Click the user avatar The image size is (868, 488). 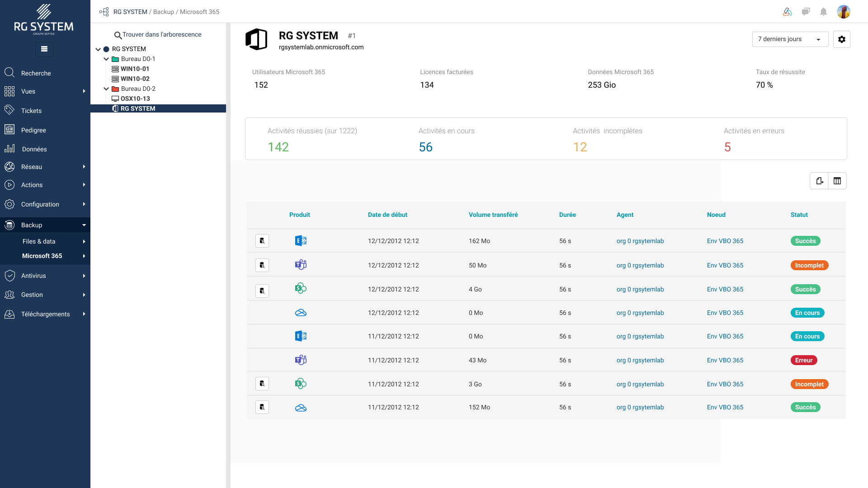(x=844, y=12)
